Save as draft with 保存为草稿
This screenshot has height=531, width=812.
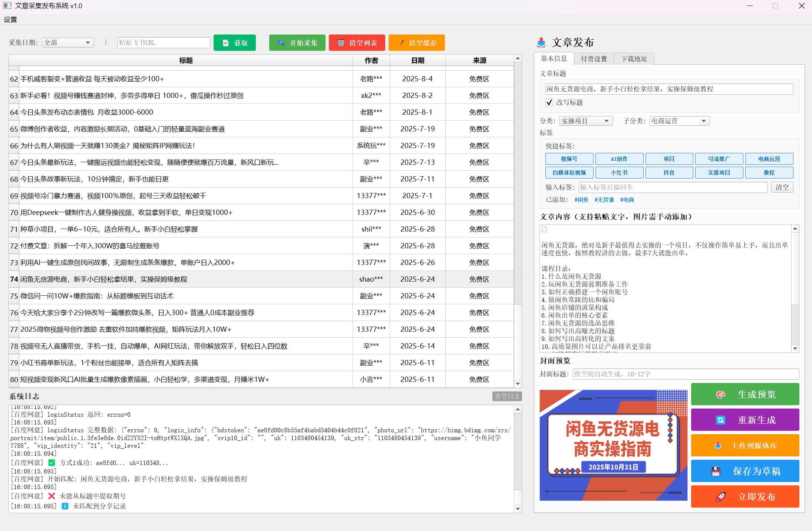[745, 471]
